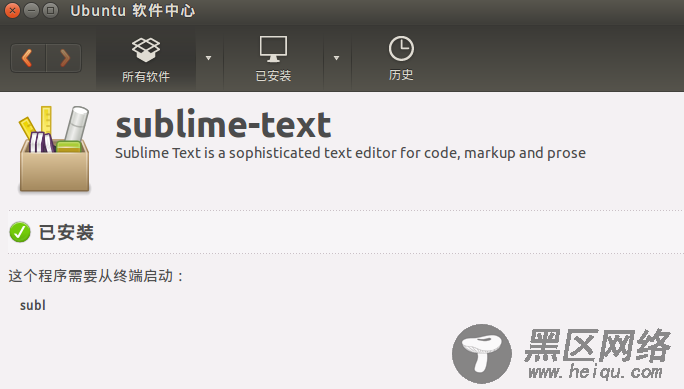Expand the dropdown arrow beside 所有软件
This screenshot has width=684, height=389.
pos(209,58)
